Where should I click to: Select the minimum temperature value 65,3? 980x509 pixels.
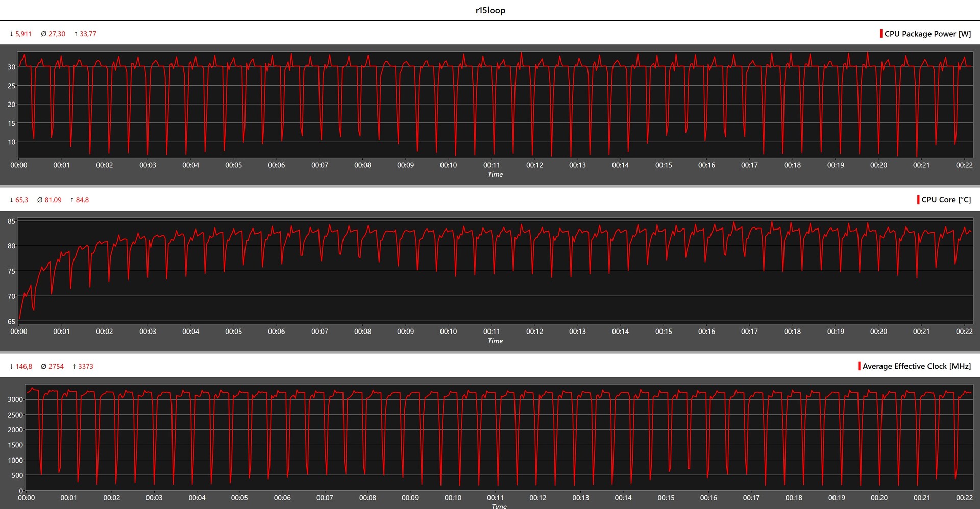(x=21, y=200)
